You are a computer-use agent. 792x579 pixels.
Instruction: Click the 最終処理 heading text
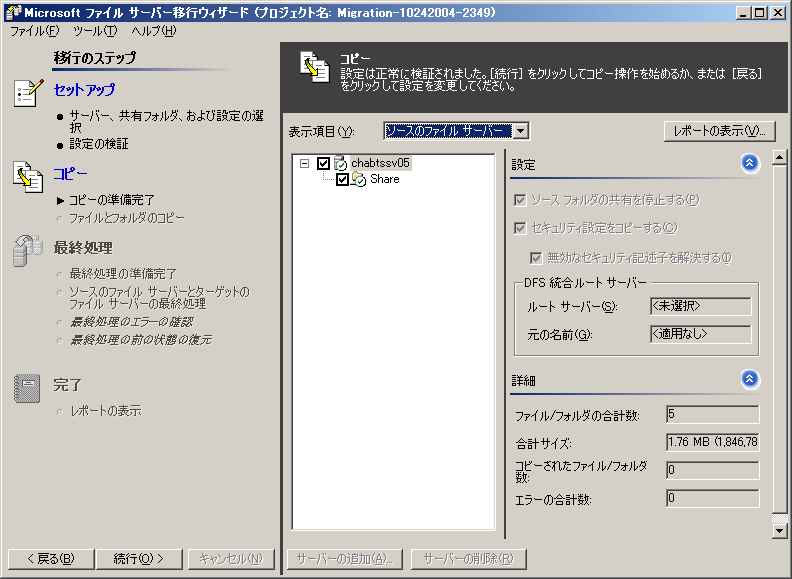click(x=83, y=248)
